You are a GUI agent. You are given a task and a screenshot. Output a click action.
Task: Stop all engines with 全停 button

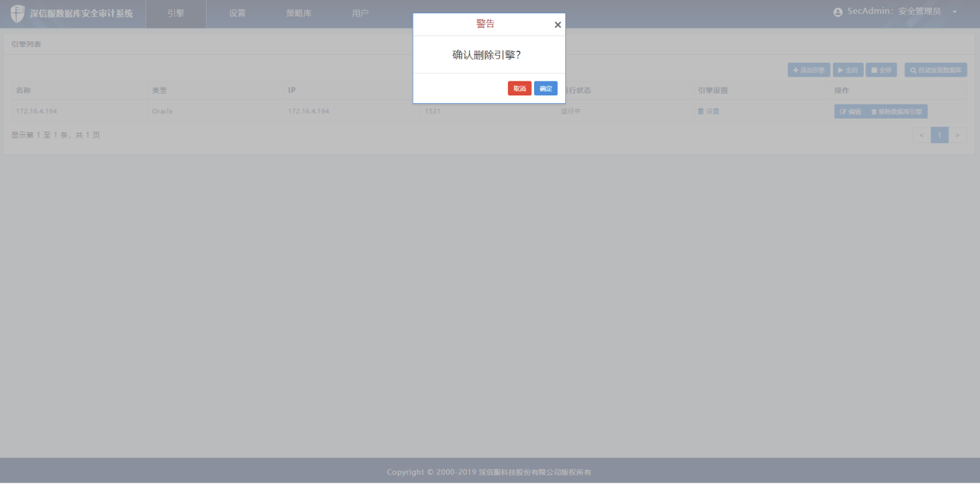882,70
